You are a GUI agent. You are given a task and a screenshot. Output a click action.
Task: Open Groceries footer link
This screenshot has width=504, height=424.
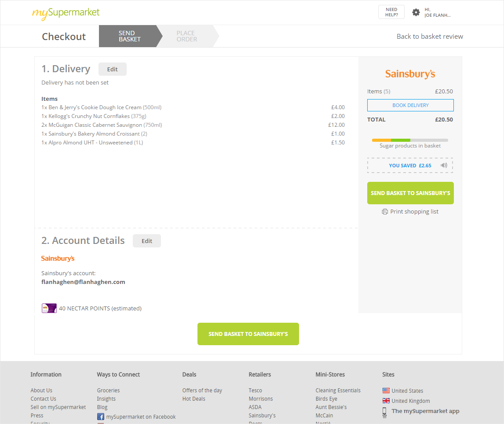(x=108, y=391)
